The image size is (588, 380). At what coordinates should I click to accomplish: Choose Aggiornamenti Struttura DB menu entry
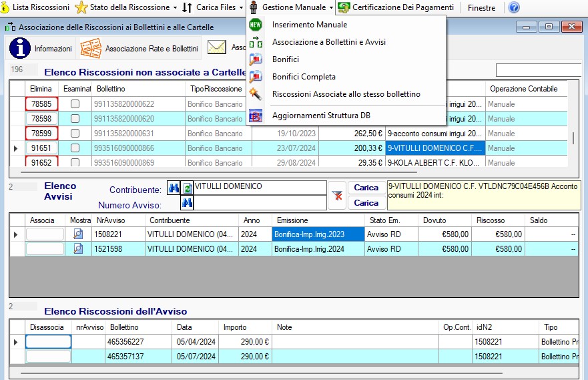[x=321, y=116]
